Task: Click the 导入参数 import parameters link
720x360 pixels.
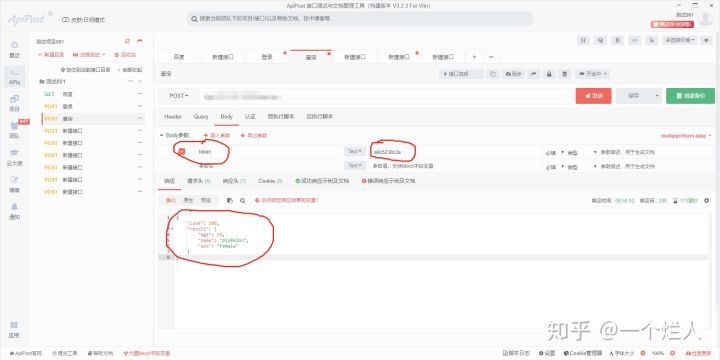Action: click(x=216, y=135)
